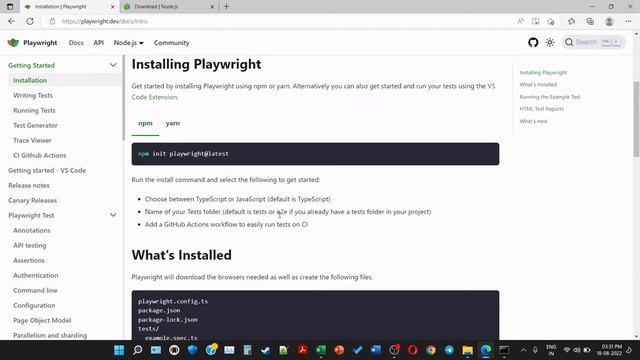Close the Download | Node.js tab

(212, 7)
